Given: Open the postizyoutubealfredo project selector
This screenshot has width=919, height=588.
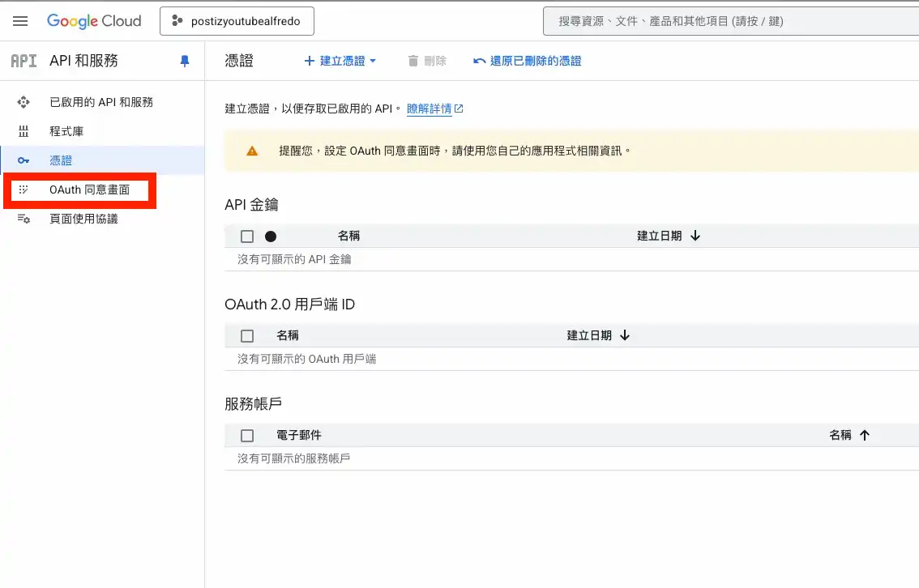Looking at the screenshot, I should coord(237,21).
